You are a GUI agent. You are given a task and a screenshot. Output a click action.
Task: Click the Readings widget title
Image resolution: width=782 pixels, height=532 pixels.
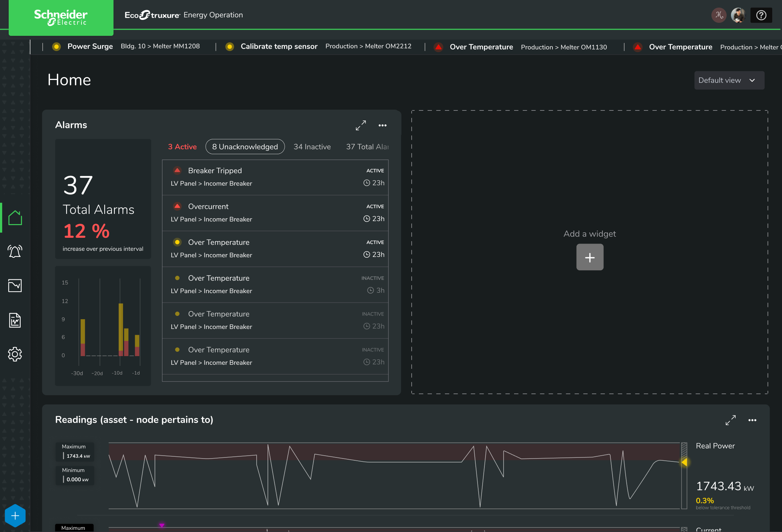(134, 419)
